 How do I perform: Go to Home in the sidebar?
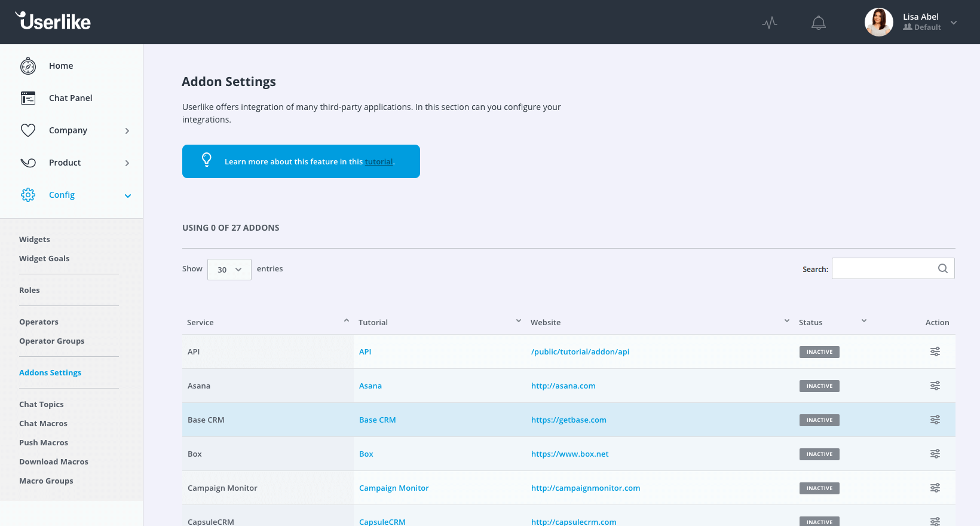tap(61, 66)
